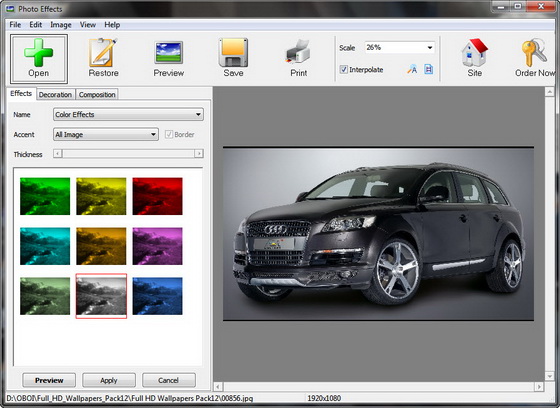The image size is (560, 408).
Task: Click the Thickness slider right arrow
Action: [199, 154]
